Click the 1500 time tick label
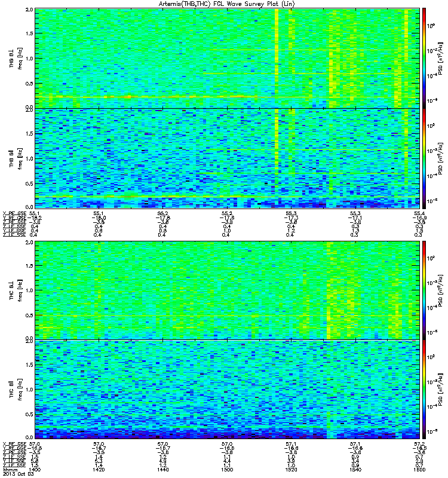The height and width of the screenshot is (478, 448). [x=227, y=470]
